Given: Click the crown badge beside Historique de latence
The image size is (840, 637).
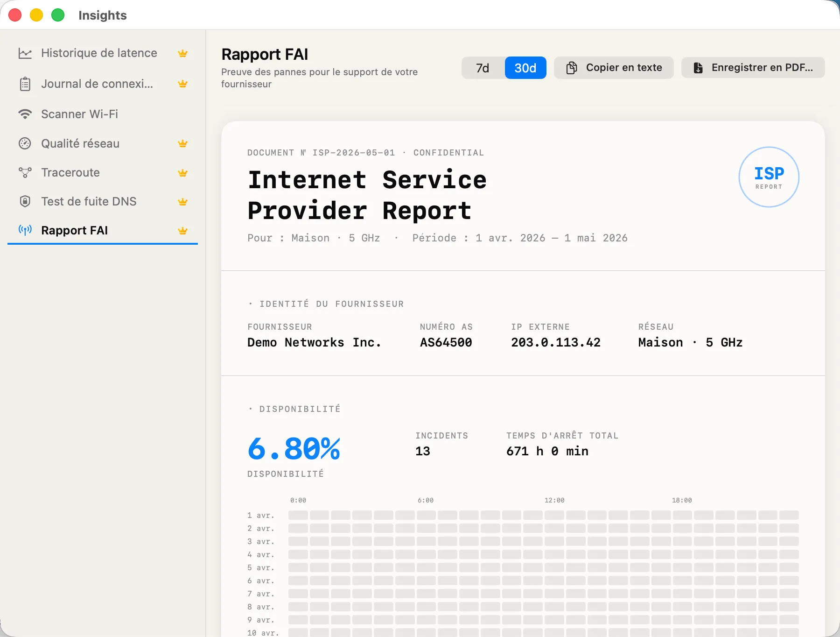Looking at the screenshot, I should pyautogui.click(x=182, y=53).
